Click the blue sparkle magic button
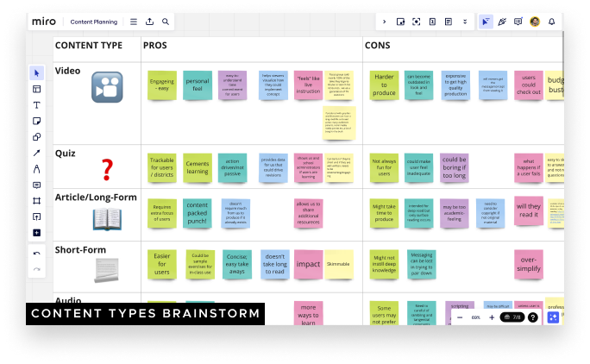 (553, 317)
